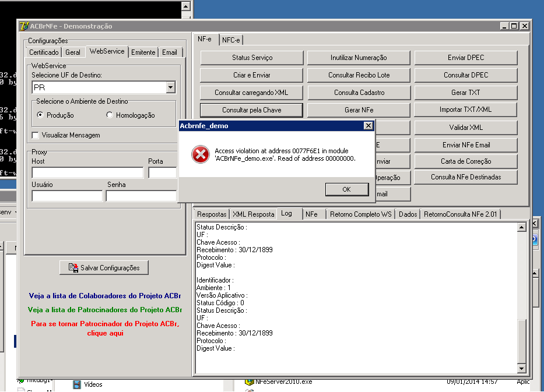Select the NFC-e tab
The image size is (544, 392).
click(x=231, y=40)
